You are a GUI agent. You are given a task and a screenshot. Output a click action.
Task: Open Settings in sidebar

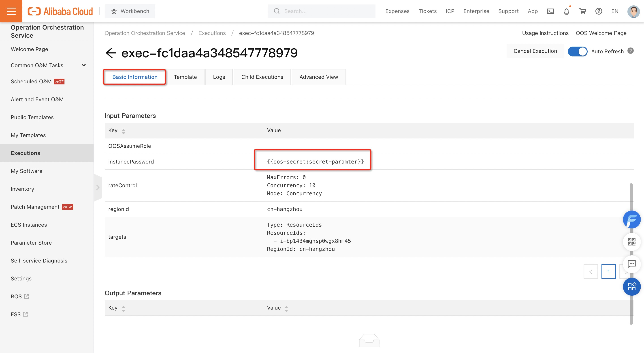(x=21, y=278)
